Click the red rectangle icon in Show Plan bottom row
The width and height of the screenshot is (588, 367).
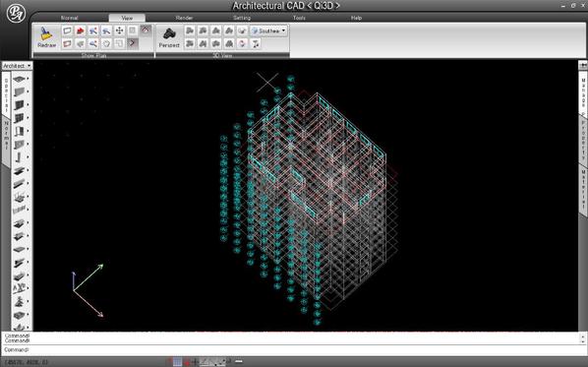(x=67, y=43)
